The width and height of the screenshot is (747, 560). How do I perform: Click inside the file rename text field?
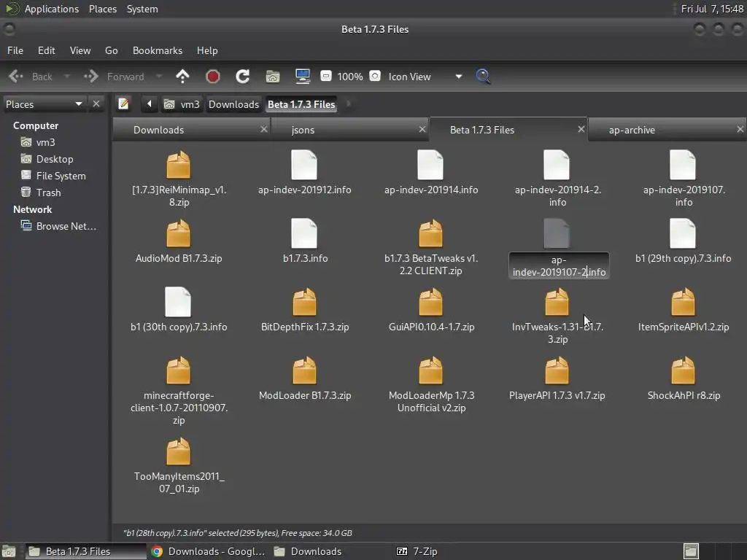pos(559,265)
